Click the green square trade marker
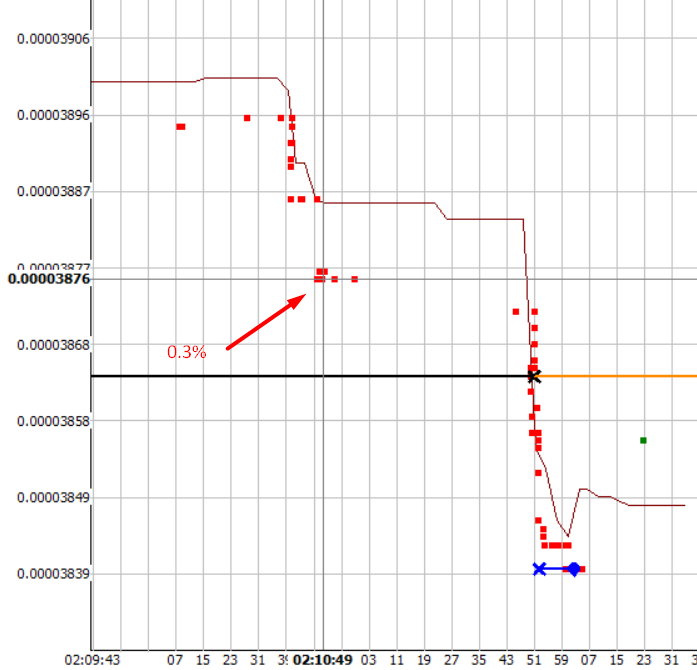 [643, 441]
